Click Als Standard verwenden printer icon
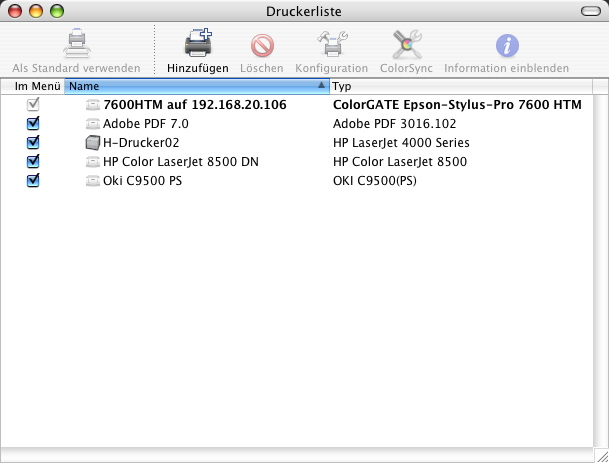Screen dimensions: 609x463 (x=76, y=45)
